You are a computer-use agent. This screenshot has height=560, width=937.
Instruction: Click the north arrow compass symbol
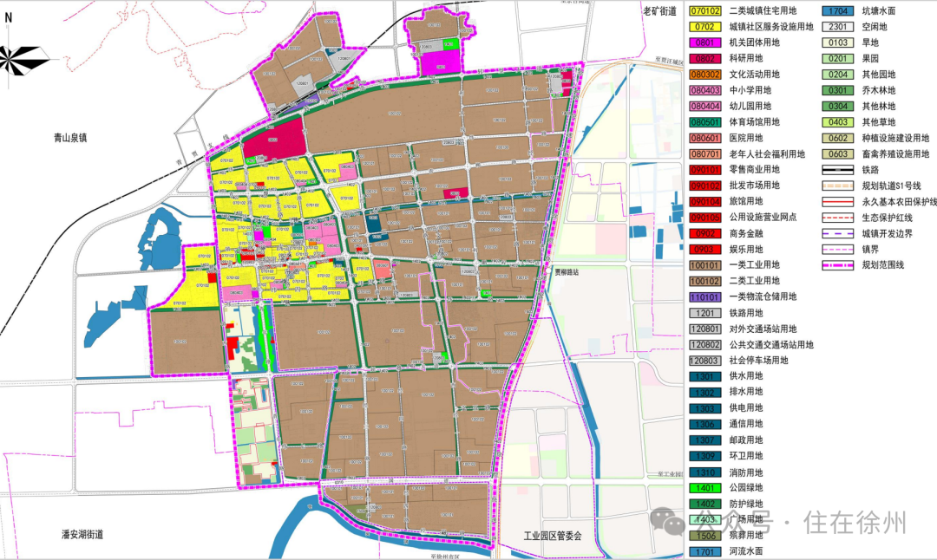click(x=24, y=61)
